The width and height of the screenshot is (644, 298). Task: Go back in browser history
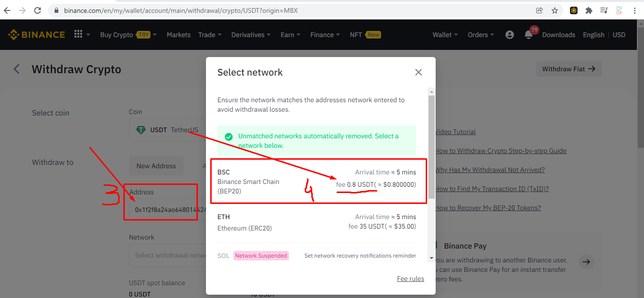click(7, 10)
